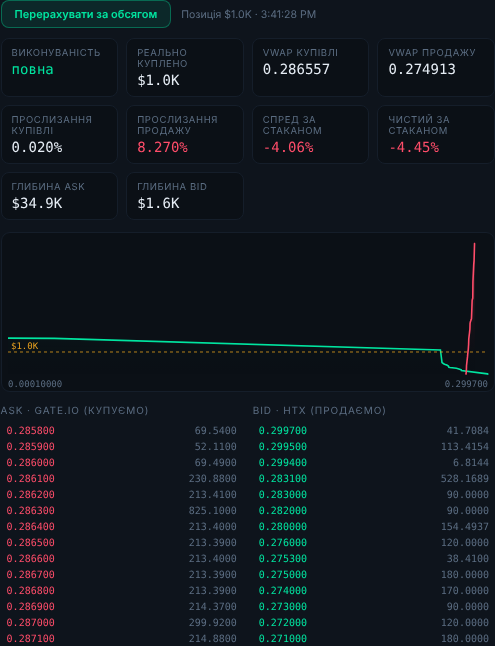The image size is (495, 646).
Task: Select bid price 0.272000
Action: 283,623
